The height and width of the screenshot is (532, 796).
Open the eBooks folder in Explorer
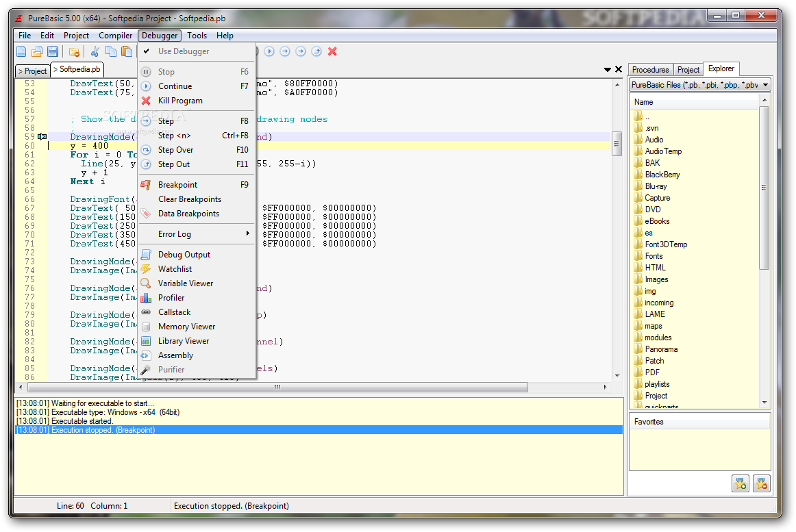pyautogui.click(x=657, y=221)
